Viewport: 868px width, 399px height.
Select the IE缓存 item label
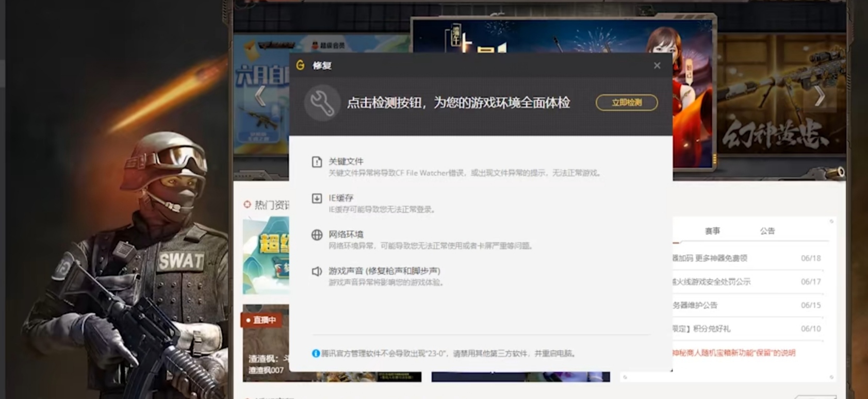click(341, 198)
